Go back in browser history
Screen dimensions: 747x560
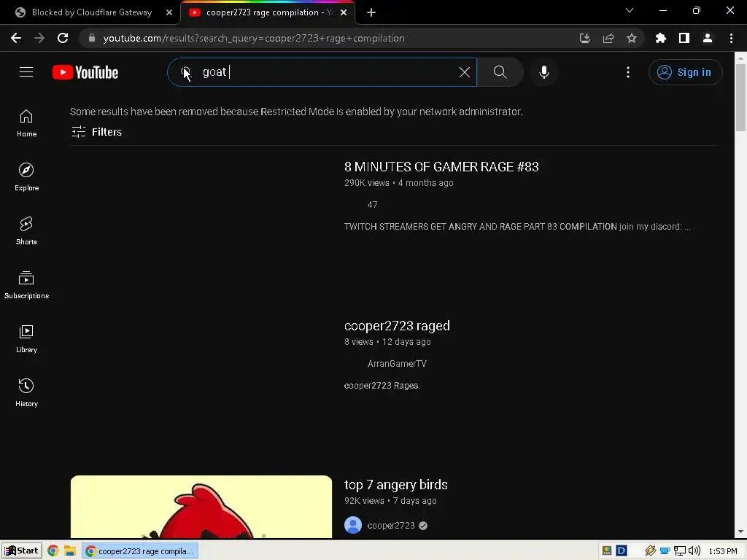click(x=16, y=38)
